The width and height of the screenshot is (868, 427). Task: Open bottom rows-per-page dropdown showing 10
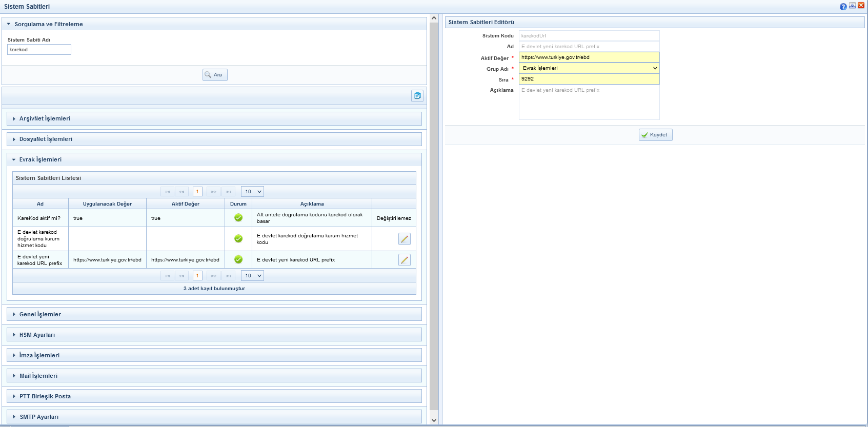[x=252, y=276]
